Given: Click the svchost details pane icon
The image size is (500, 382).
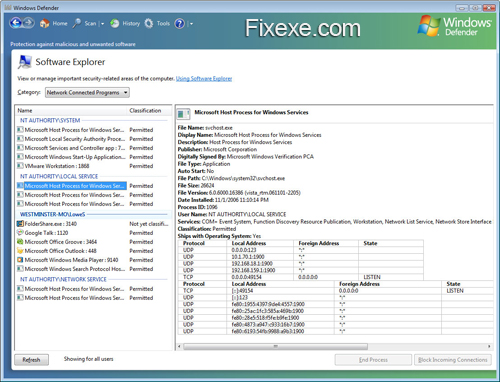Looking at the screenshot, I should [183, 114].
